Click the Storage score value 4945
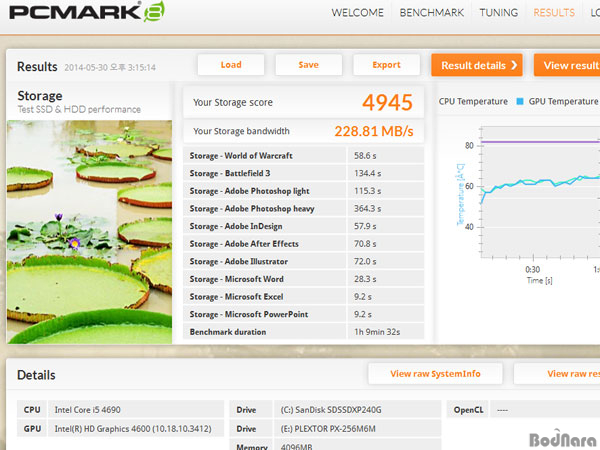 (x=388, y=102)
